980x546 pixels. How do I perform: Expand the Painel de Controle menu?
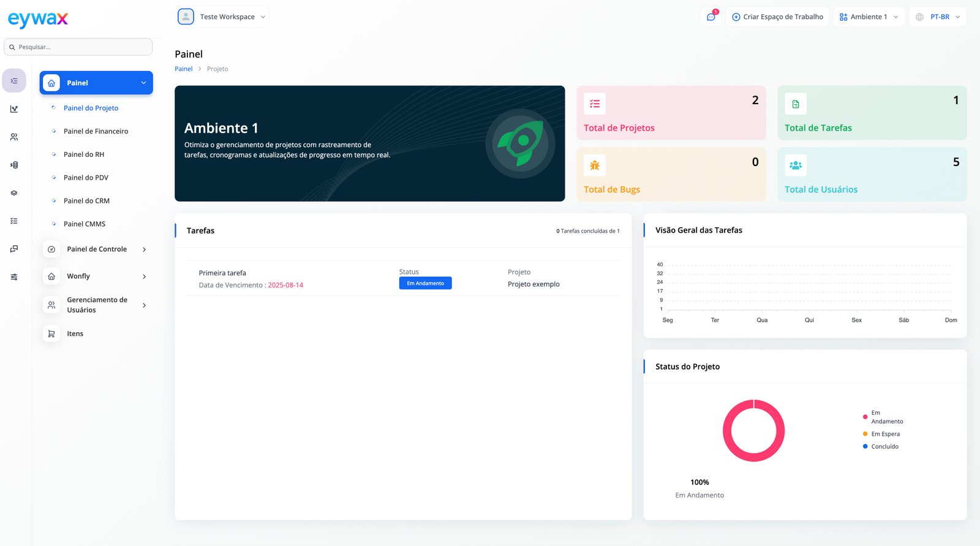(97, 249)
